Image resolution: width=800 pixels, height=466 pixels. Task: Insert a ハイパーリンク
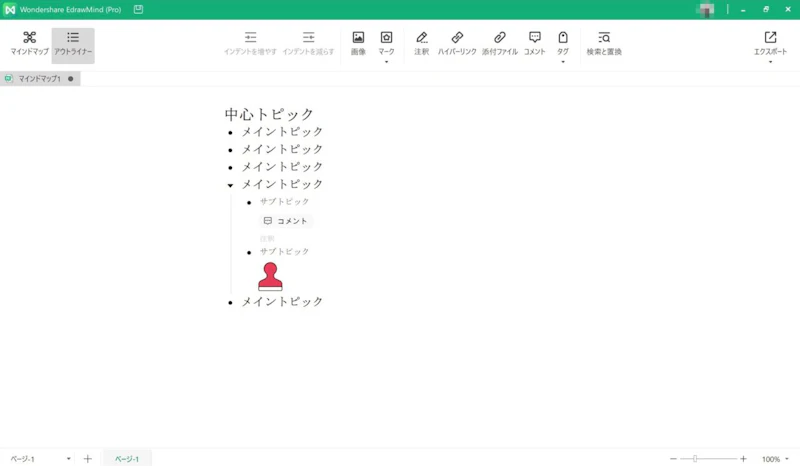pyautogui.click(x=457, y=43)
